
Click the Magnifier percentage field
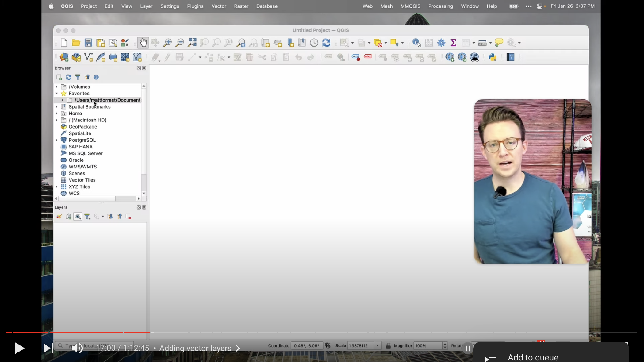428,346
